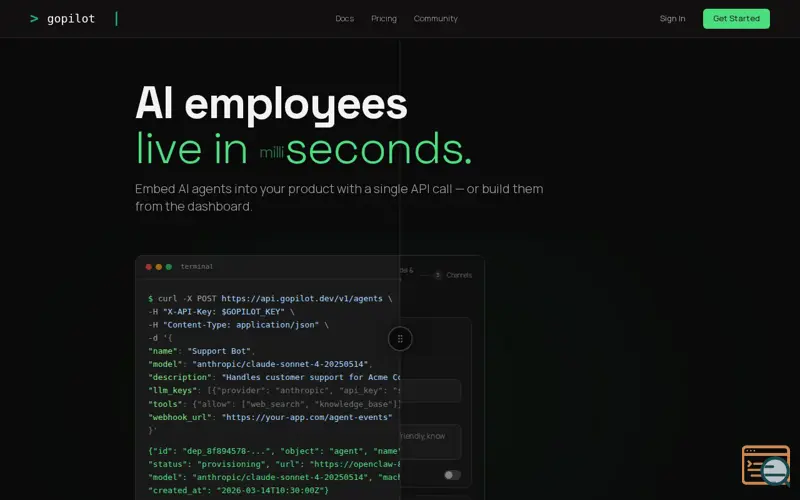Click the "name": "Support Bot" line

pos(202,351)
